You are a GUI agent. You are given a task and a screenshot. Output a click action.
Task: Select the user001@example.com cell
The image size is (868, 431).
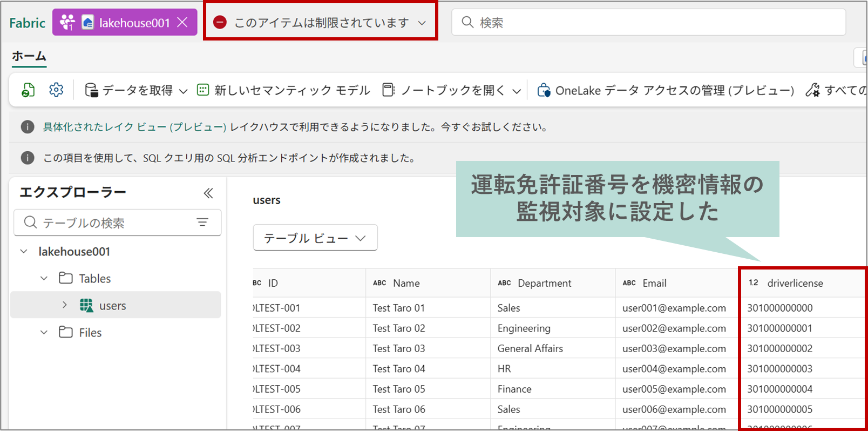(x=677, y=308)
